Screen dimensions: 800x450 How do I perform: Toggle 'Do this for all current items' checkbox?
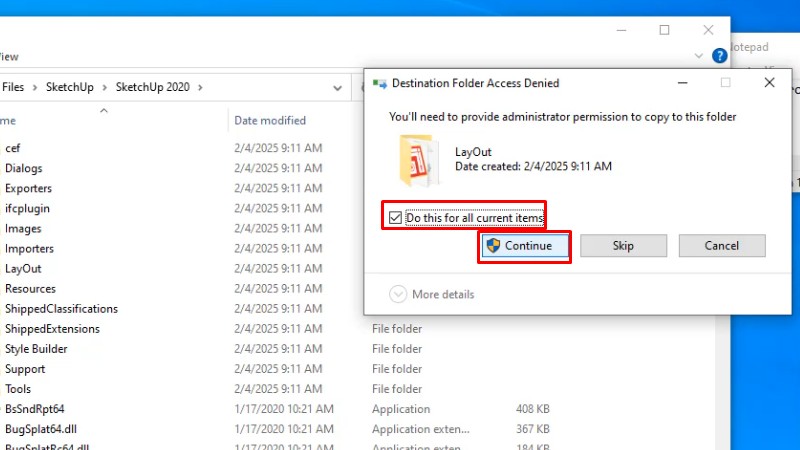click(x=395, y=217)
